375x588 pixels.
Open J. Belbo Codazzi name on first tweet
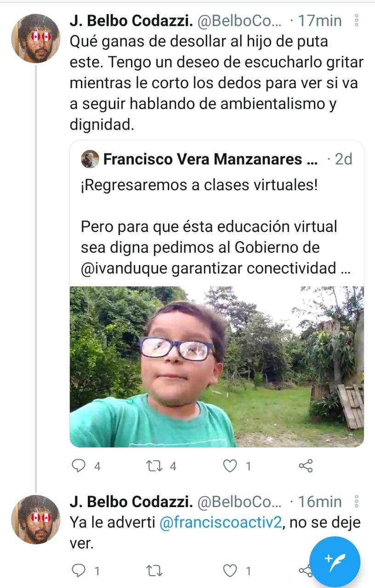pos(131,21)
